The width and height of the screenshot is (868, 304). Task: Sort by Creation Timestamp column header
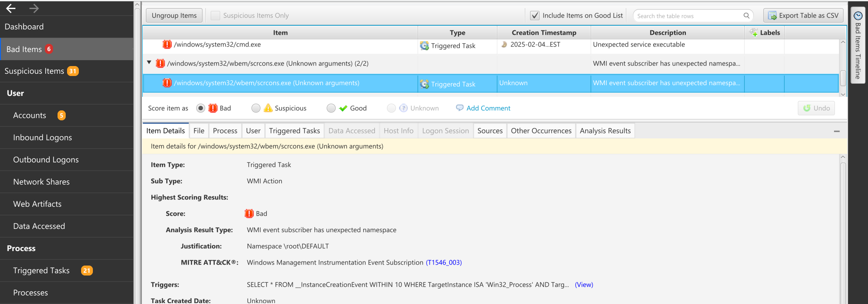pos(544,33)
